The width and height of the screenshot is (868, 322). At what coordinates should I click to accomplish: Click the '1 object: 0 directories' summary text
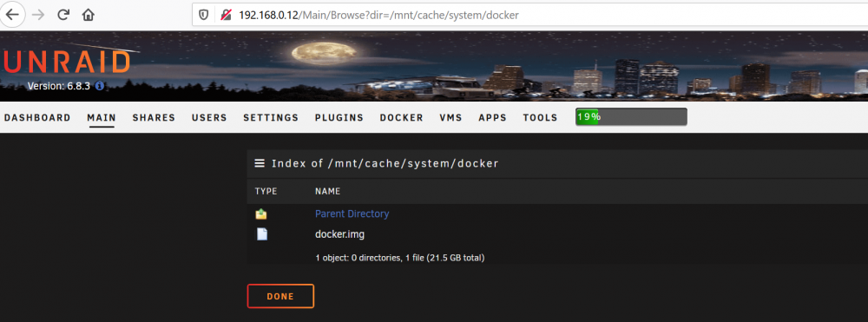click(x=399, y=258)
